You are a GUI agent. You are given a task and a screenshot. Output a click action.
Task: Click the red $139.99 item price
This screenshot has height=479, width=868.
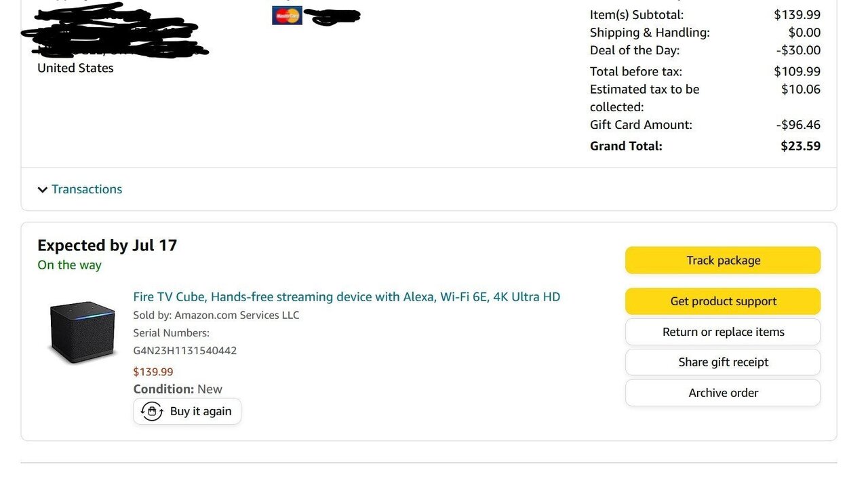click(153, 372)
